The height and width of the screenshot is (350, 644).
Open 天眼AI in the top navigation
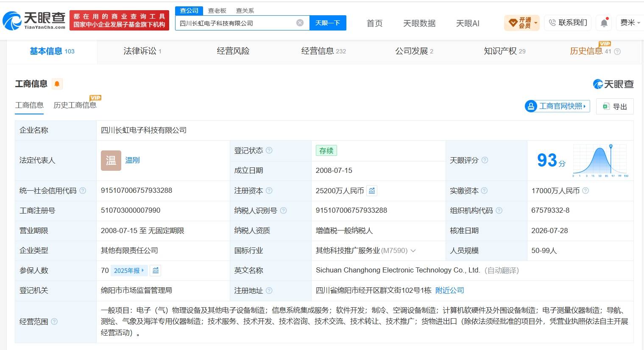click(x=468, y=23)
